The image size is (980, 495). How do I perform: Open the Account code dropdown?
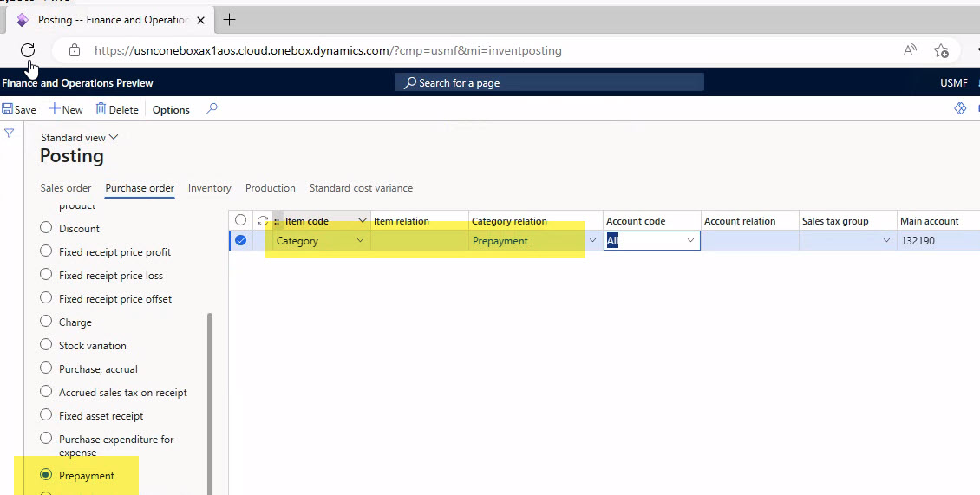691,241
